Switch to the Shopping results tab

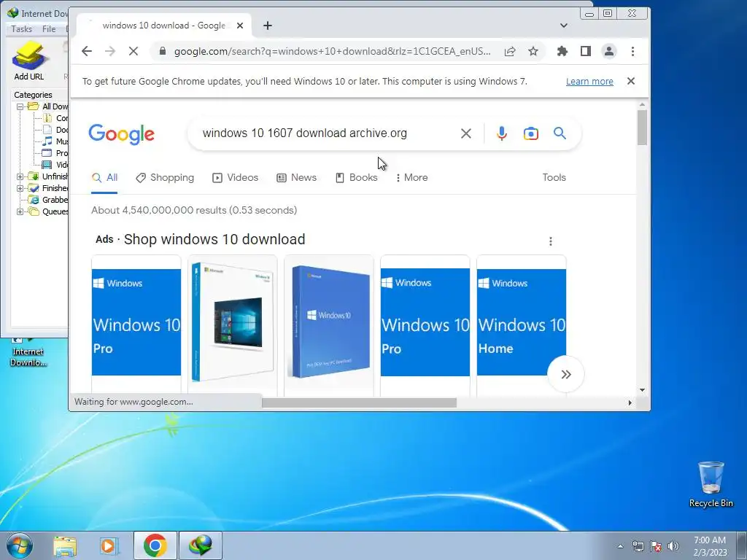tap(165, 178)
